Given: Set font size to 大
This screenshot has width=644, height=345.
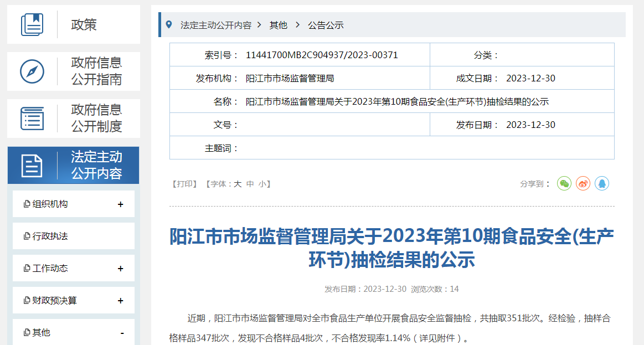Looking at the screenshot, I should (x=238, y=184).
